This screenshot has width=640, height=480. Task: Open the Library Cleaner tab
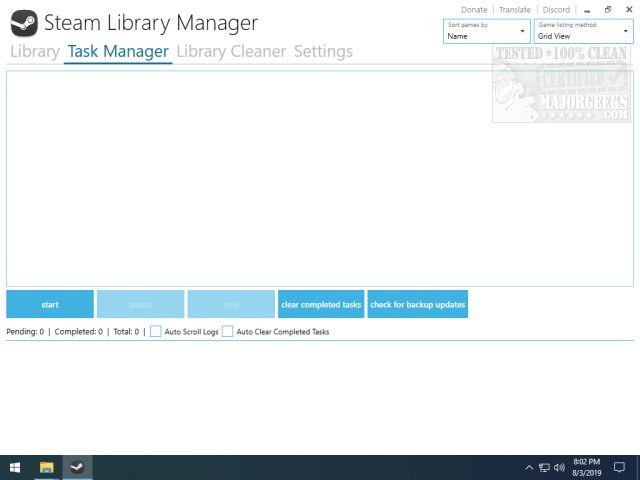(x=231, y=51)
